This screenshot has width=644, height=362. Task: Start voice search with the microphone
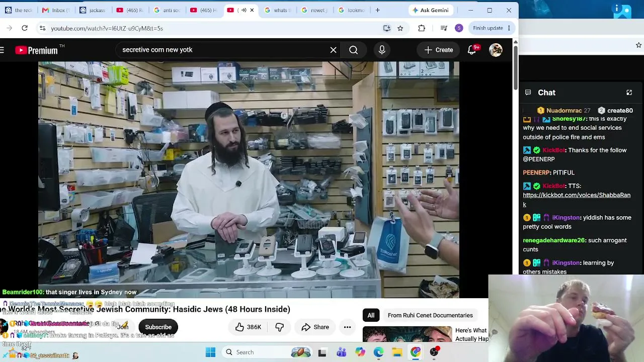[382, 50]
